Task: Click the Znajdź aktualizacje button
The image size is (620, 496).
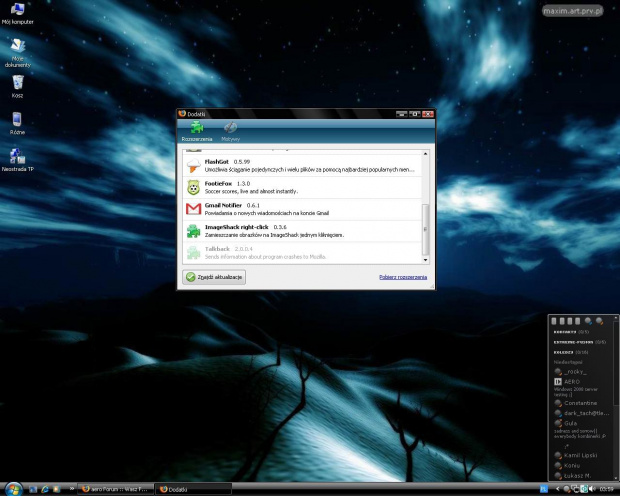Action: pos(214,277)
